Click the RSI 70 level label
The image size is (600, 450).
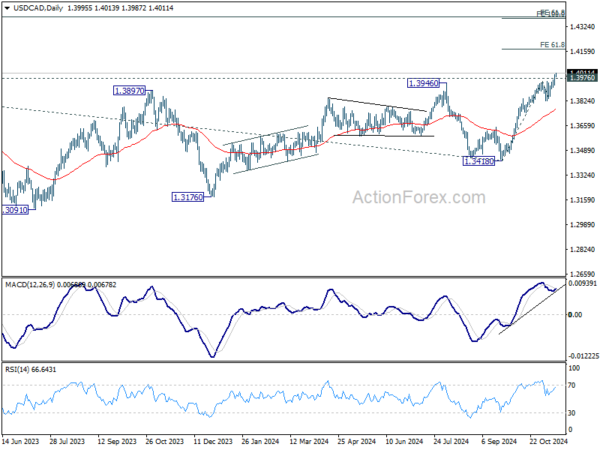572,385
